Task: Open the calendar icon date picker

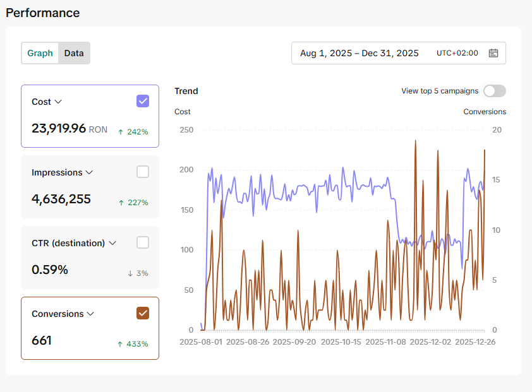Action: pos(493,53)
